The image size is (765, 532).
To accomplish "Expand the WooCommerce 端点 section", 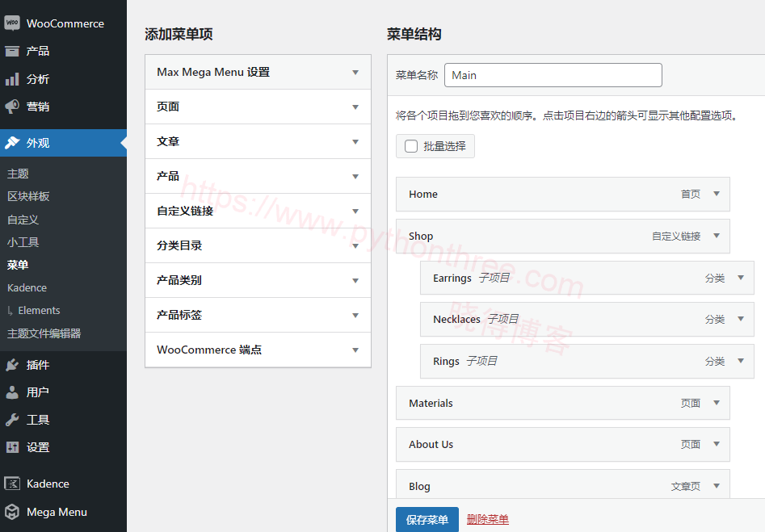I will pyautogui.click(x=258, y=350).
